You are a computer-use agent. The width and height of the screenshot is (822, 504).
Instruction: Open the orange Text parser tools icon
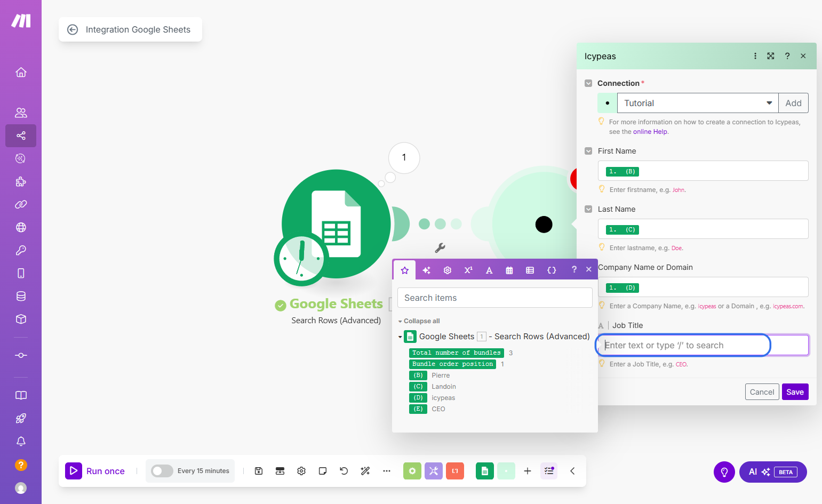click(x=455, y=471)
